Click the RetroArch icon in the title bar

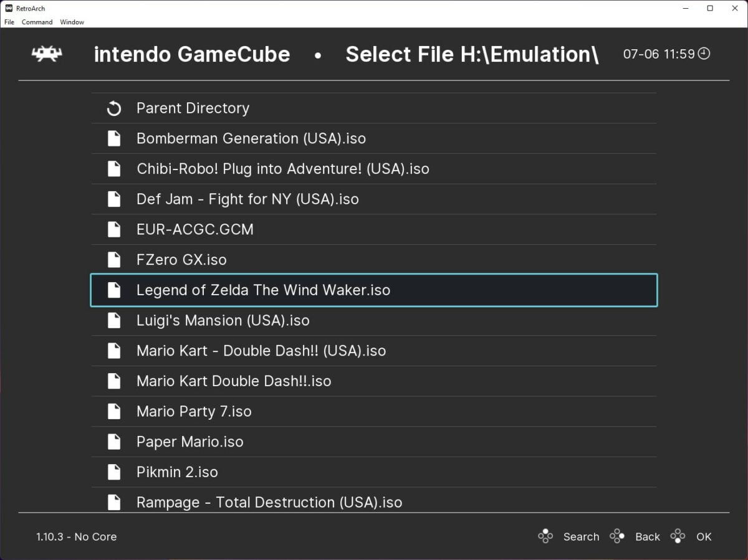point(6,8)
